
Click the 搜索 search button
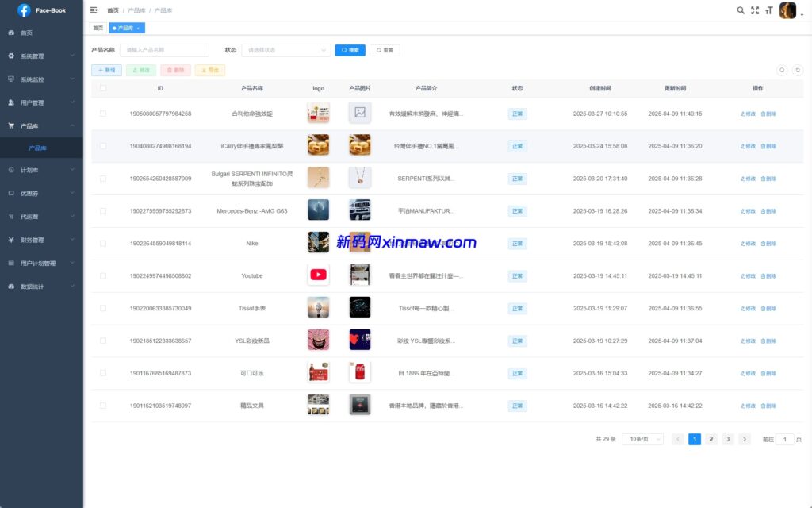point(348,50)
